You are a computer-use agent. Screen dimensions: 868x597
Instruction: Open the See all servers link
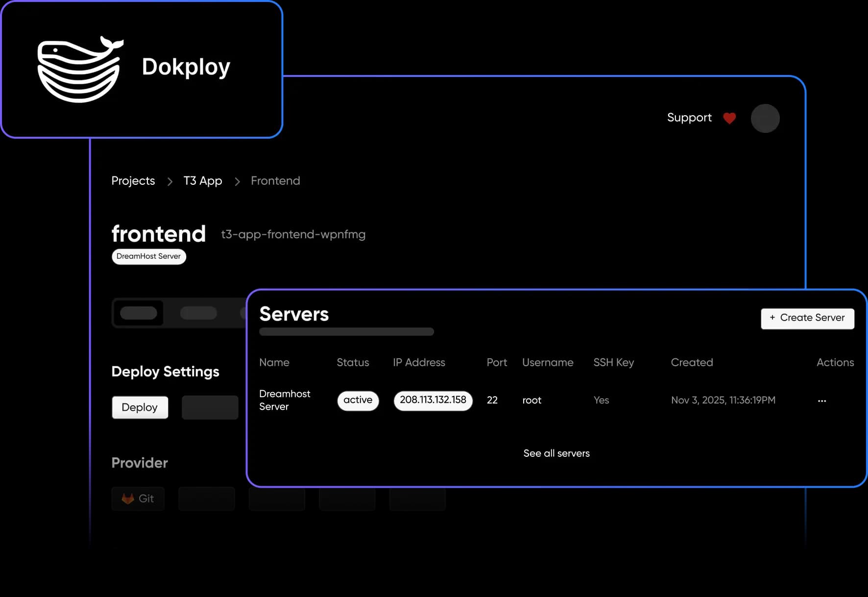click(556, 453)
